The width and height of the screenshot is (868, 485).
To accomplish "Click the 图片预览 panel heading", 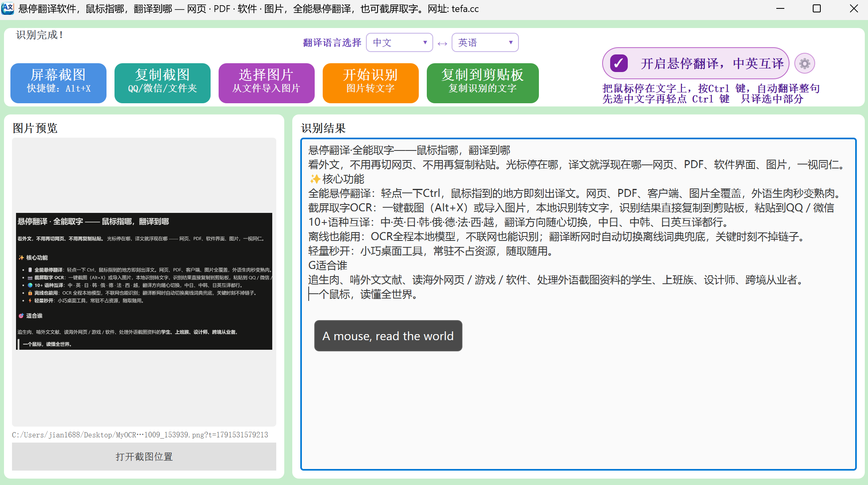I will (x=35, y=128).
